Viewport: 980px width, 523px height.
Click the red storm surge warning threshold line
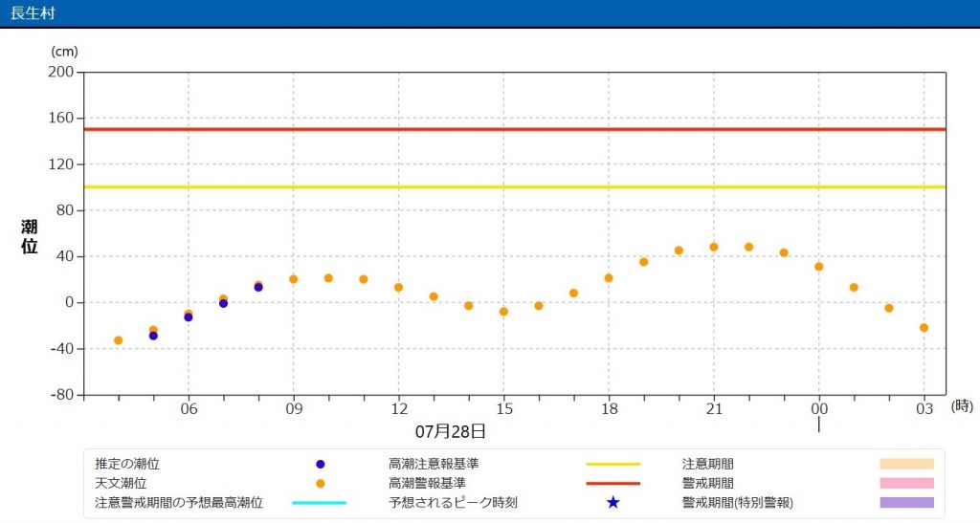pyautogui.click(x=514, y=130)
